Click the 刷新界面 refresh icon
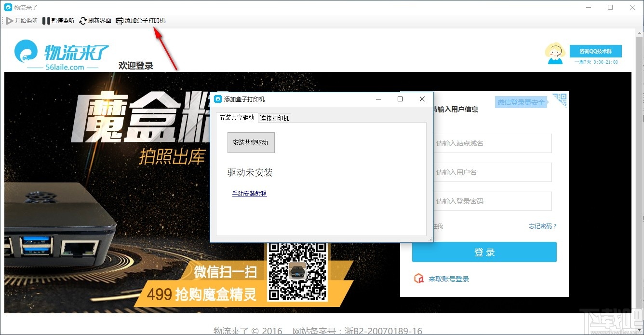644x335 pixels. tap(83, 21)
